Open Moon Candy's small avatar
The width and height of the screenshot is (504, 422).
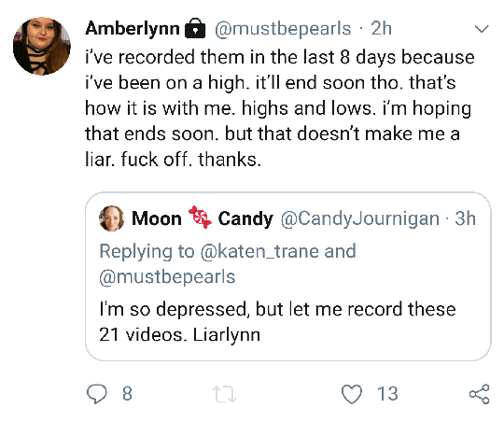tap(112, 218)
